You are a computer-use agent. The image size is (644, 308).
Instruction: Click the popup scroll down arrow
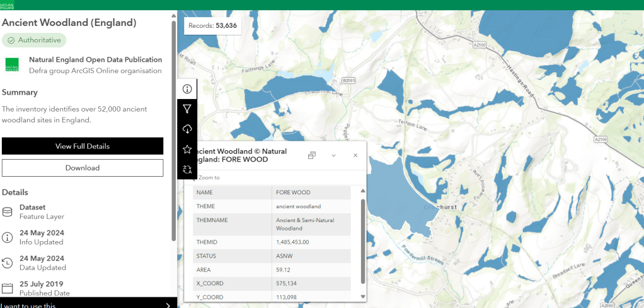point(362,297)
